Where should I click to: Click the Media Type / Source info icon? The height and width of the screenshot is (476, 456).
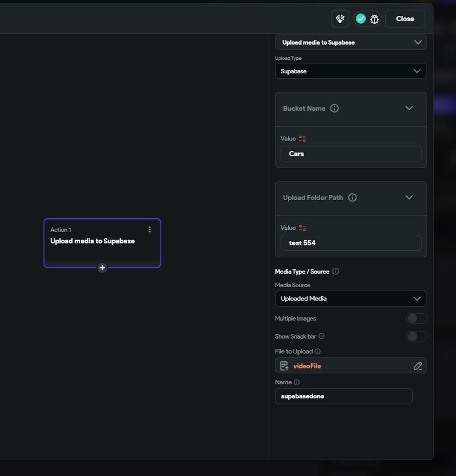click(335, 271)
